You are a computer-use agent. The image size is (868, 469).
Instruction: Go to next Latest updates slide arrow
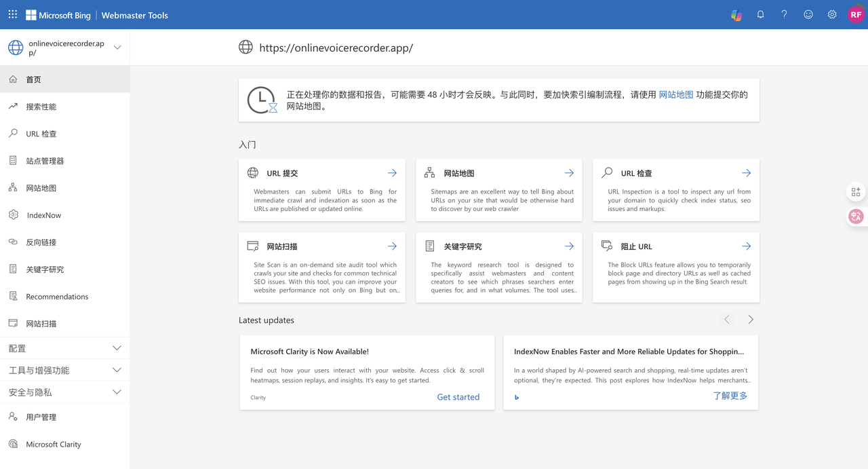point(751,320)
